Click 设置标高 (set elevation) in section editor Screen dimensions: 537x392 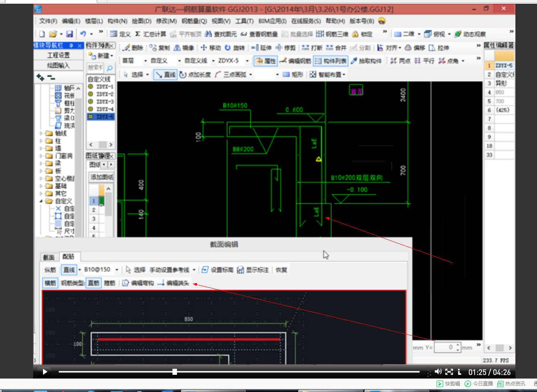tap(218, 270)
